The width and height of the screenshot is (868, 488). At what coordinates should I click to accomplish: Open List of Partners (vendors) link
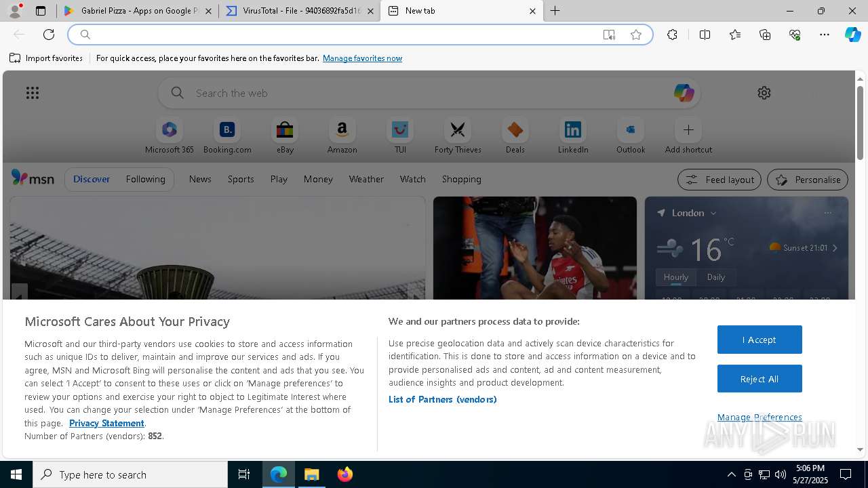(442, 399)
